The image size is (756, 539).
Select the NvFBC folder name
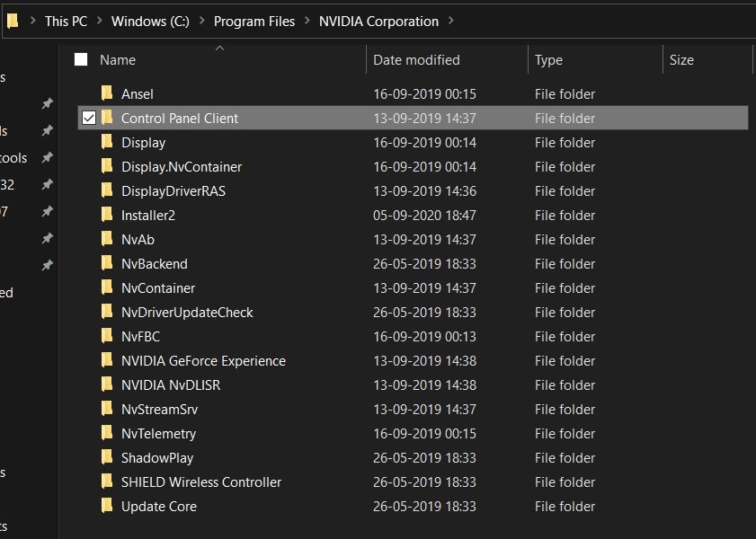pos(141,336)
